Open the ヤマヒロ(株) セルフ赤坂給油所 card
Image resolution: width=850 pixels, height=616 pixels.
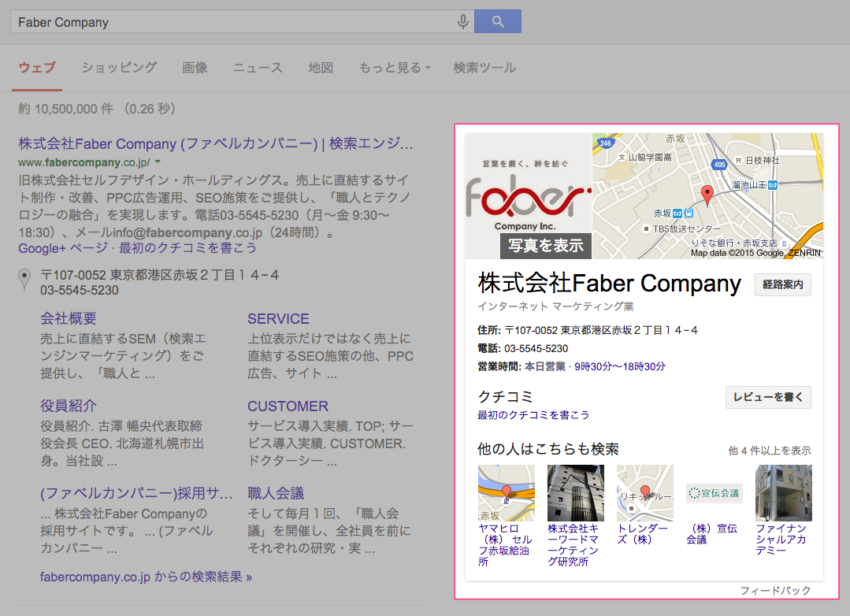[x=506, y=516]
